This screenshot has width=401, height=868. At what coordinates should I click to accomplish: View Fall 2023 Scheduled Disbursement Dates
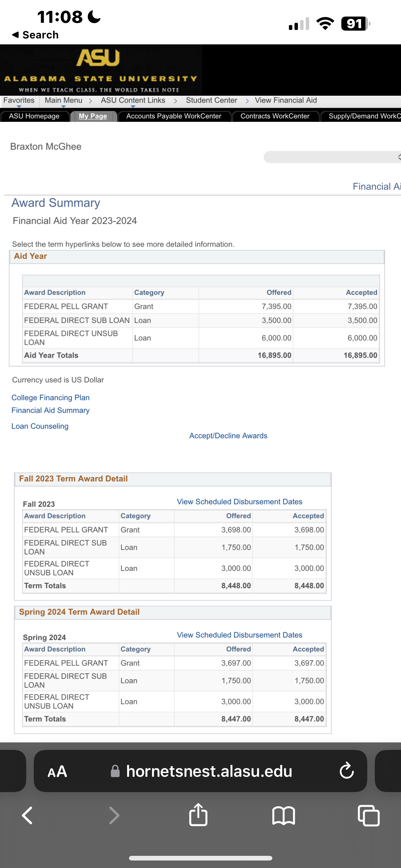(x=240, y=502)
